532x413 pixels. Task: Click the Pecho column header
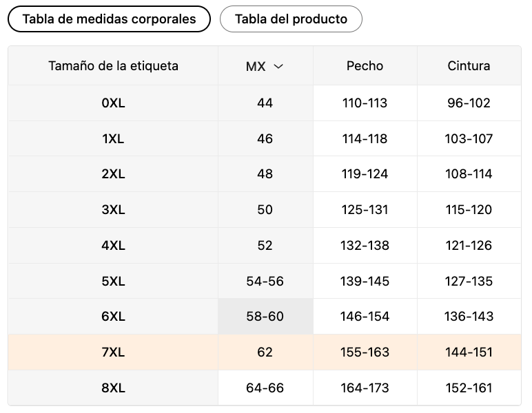(x=365, y=65)
